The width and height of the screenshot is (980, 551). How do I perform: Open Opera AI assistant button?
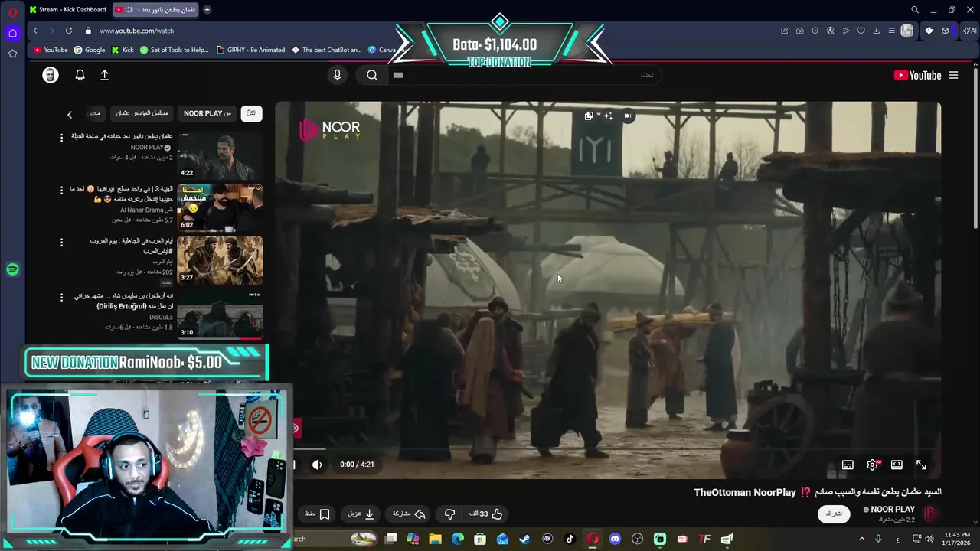point(969,31)
